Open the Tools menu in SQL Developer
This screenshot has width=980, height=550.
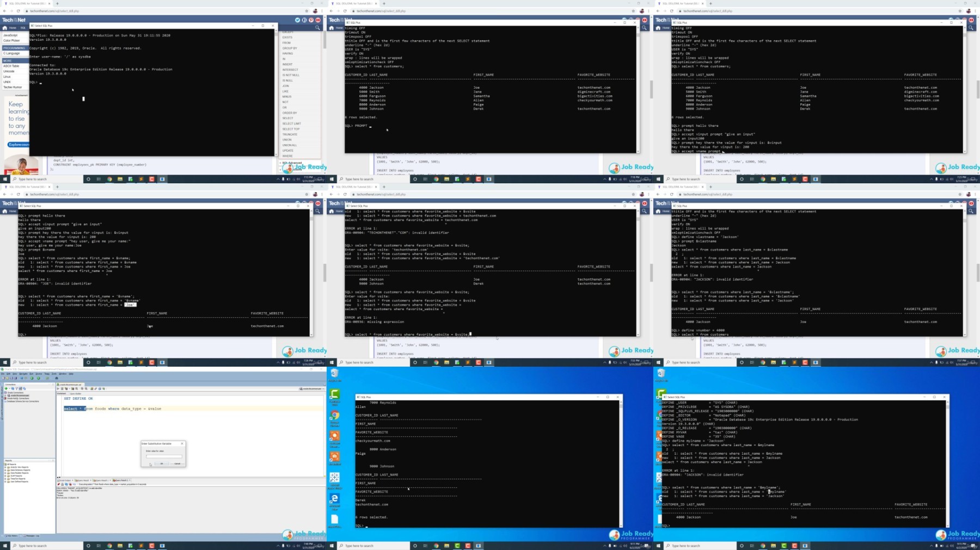(54, 374)
